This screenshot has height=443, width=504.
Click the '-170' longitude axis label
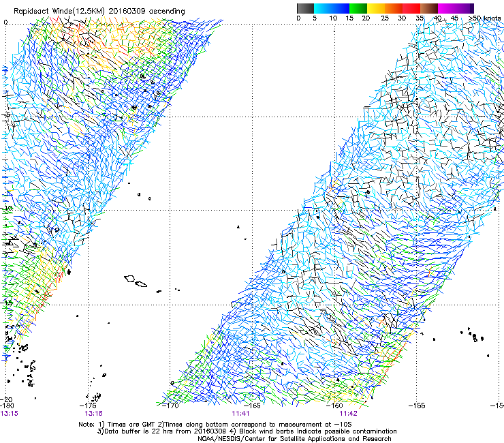170,406
